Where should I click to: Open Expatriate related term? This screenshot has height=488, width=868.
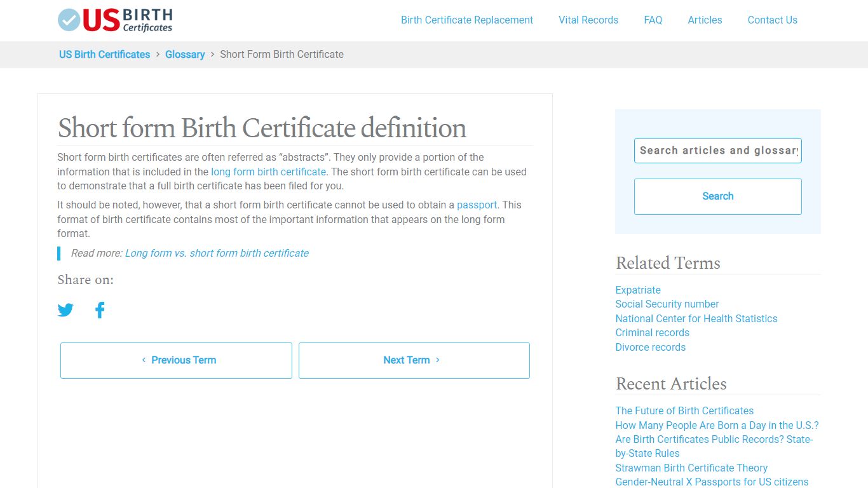click(638, 290)
